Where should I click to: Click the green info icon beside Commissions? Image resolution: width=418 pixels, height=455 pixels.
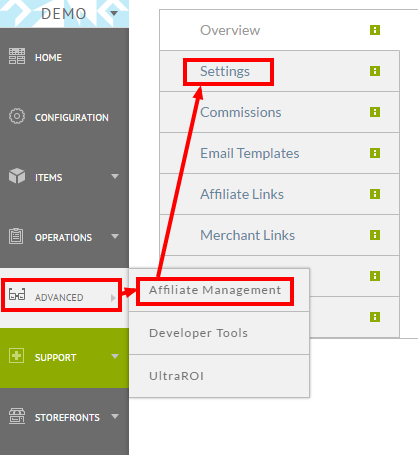(375, 112)
